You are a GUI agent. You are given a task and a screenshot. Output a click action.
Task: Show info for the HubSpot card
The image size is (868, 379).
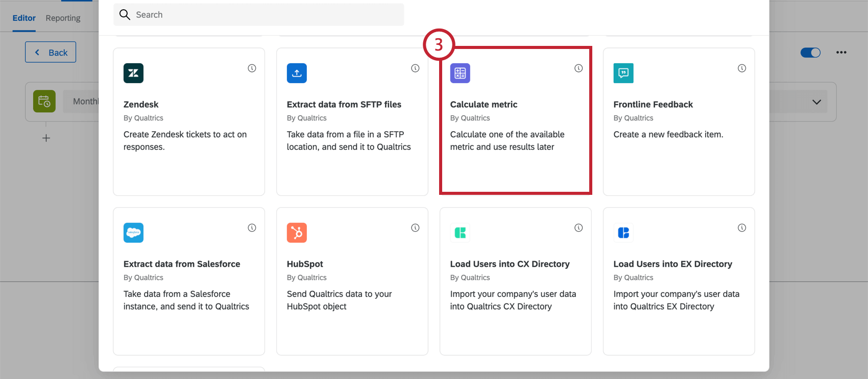pos(415,228)
